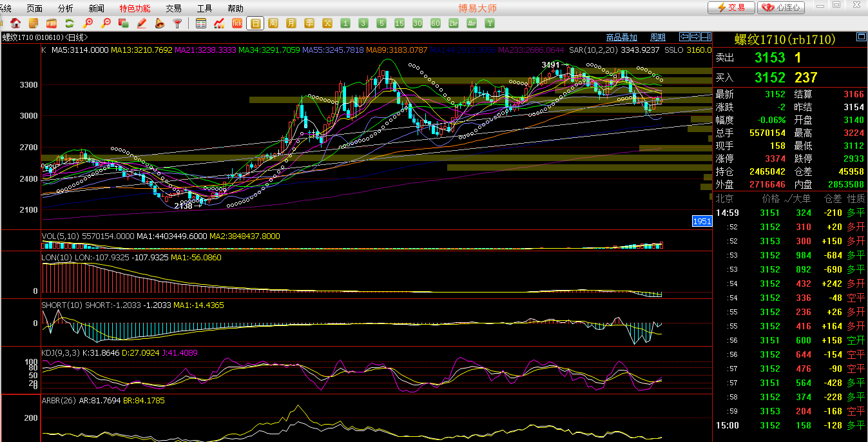
Task: Click the alert bell horn icon
Action: point(160,23)
